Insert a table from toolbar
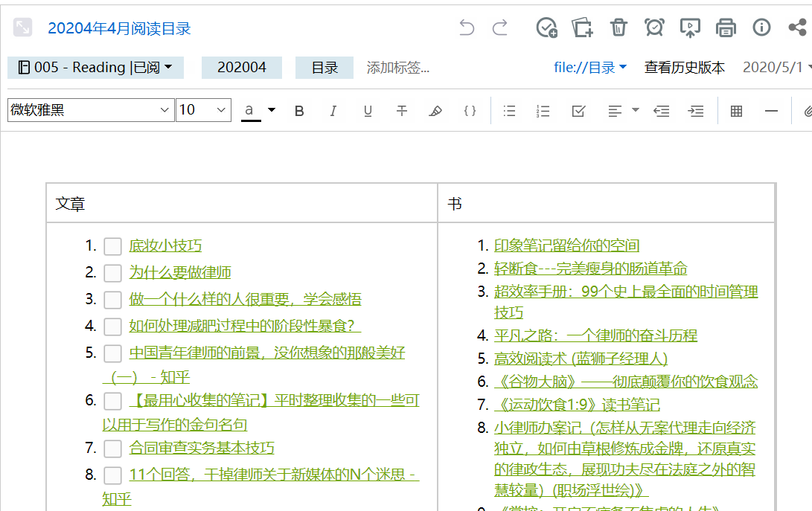 [x=736, y=111]
